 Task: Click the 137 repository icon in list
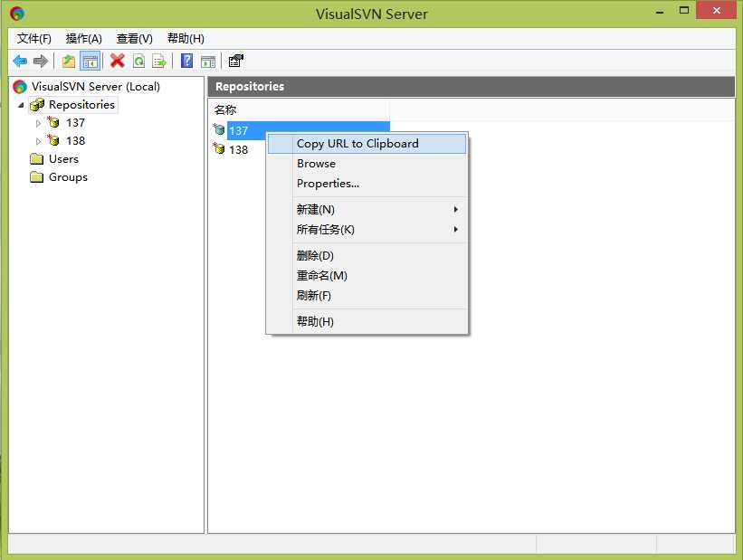[x=218, y=128]
